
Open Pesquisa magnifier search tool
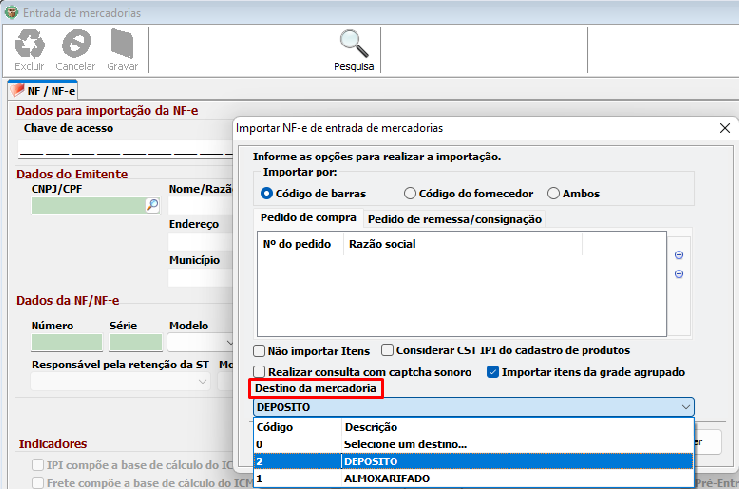coord(354,44)
